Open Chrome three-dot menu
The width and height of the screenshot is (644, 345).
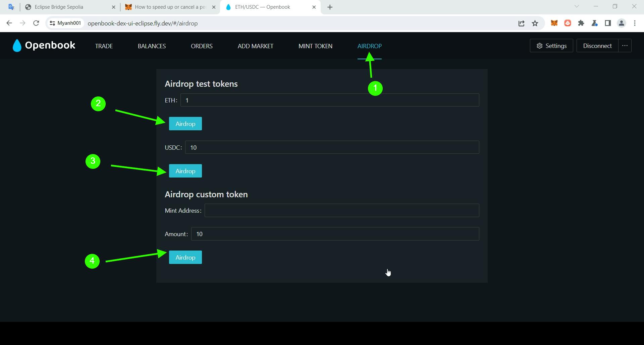point(635,23)
